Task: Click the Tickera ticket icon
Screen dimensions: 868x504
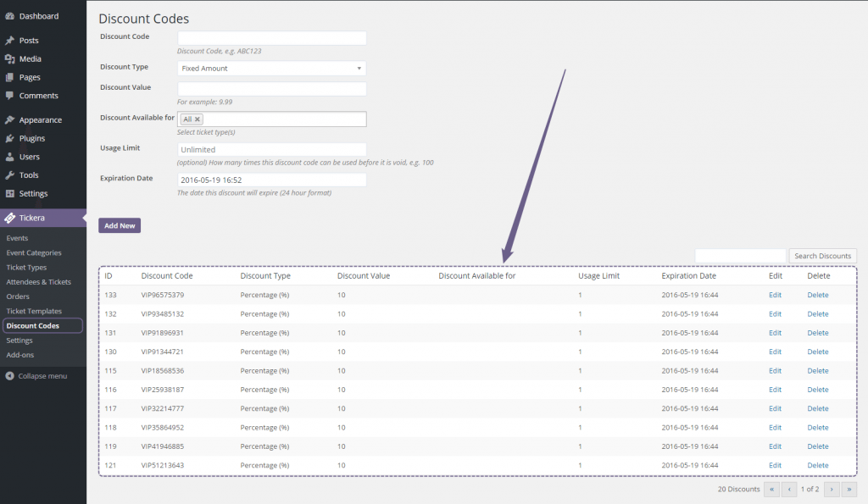Action: [x=9, y=218]
